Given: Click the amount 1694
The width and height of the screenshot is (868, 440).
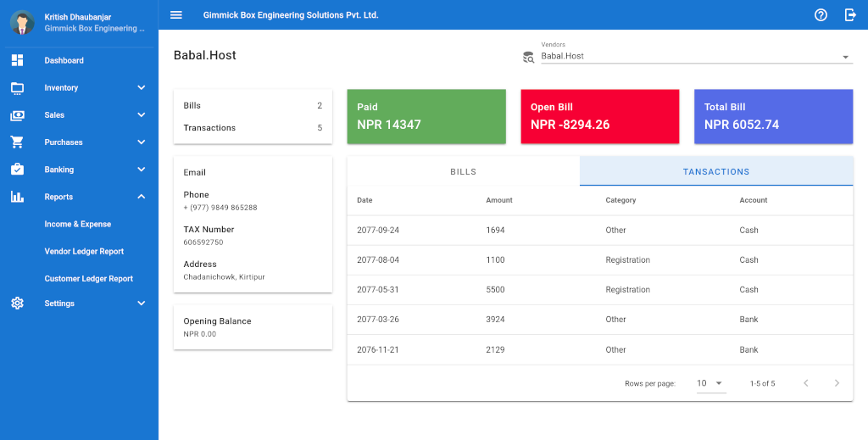Looking at the screenshot, I should tap(495, 231).
